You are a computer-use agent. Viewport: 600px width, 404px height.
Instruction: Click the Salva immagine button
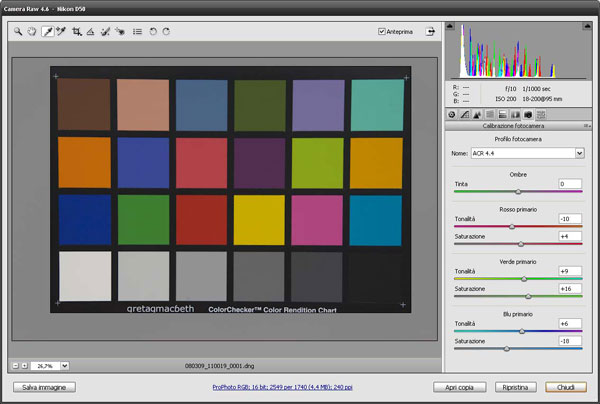[x=43, y=386]
